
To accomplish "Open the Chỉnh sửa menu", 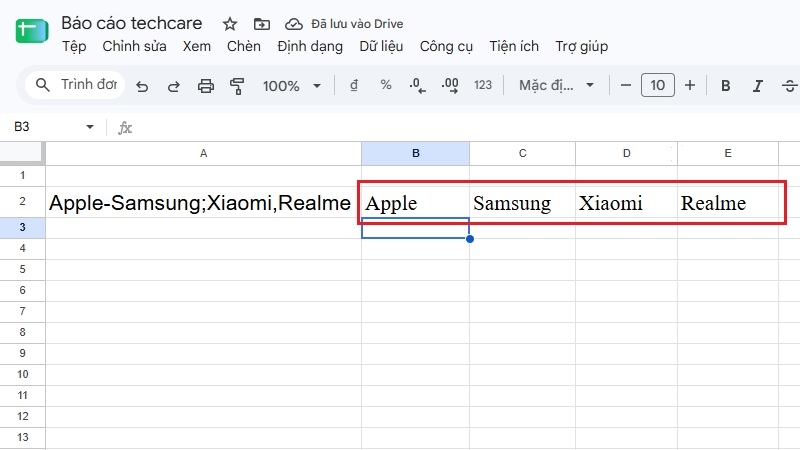I will click(x=134, y=46).
